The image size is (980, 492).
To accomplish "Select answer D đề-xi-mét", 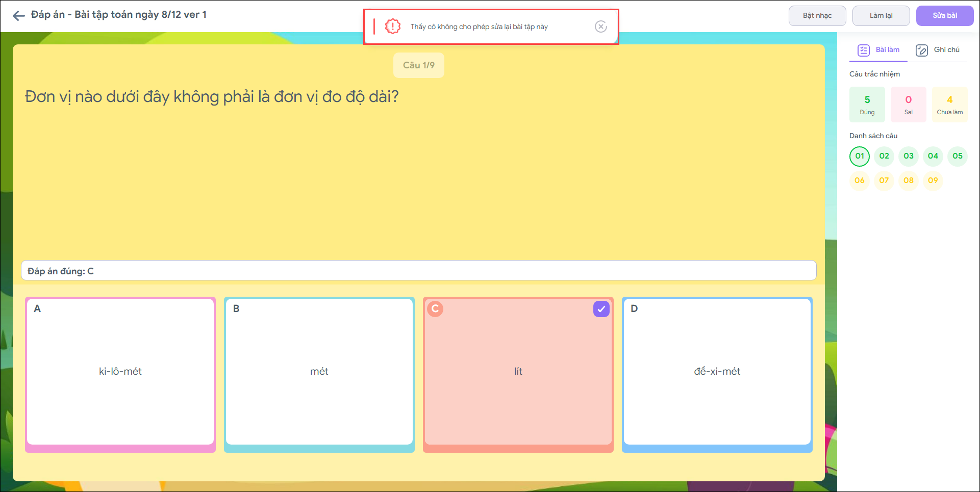I will [717, 375].
